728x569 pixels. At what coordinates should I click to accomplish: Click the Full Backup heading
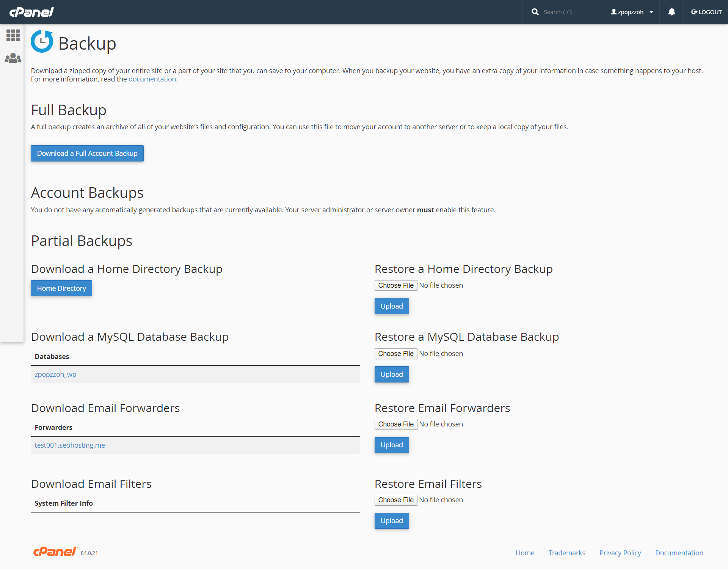tap(69, 110)
